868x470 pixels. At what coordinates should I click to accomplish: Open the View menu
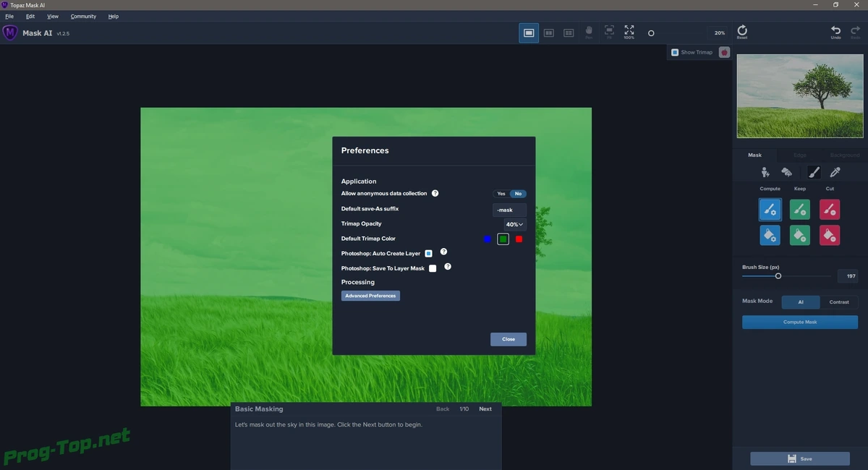coord(53,16)
